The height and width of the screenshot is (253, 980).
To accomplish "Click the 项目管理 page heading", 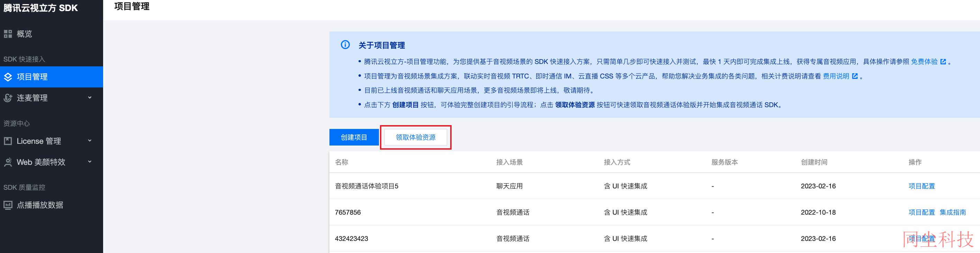I will tap(131, 7).
